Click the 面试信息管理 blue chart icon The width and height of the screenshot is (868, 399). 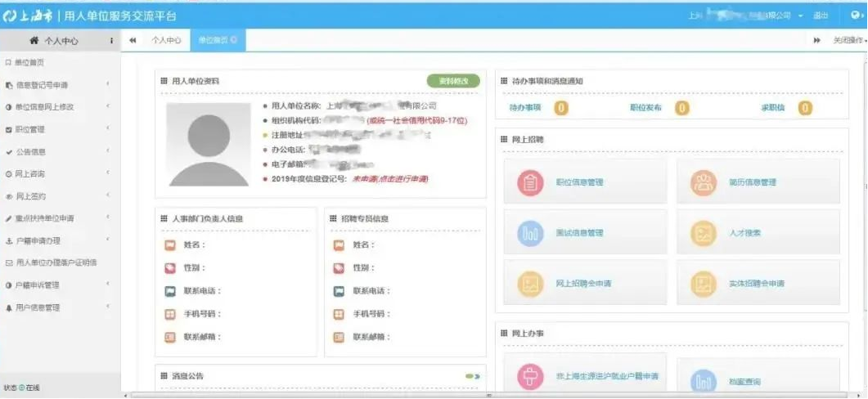[x=530, y=234]
